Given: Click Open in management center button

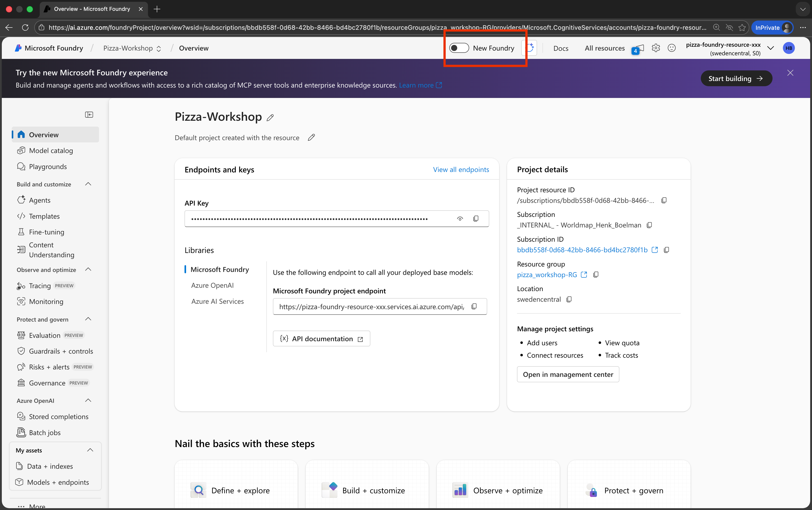Looking at the screenshot, I should click(x=568, y=374).
